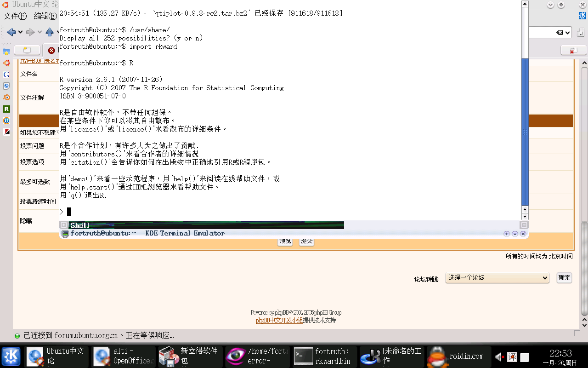Screen dimensions: 588x368
Task: Follow the phpBB中文开发小组 link
Action: coord(279,320)
